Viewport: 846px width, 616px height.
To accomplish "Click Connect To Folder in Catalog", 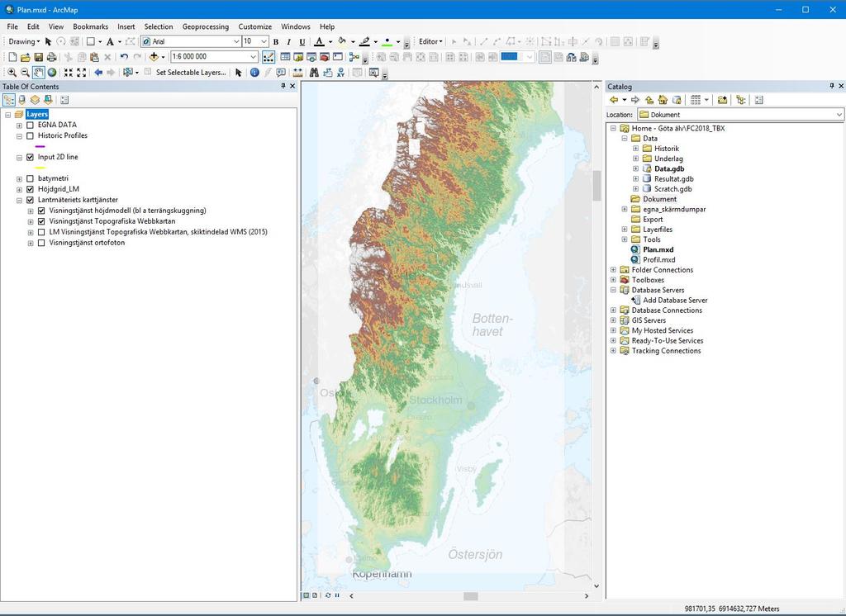I will point(722,100).
